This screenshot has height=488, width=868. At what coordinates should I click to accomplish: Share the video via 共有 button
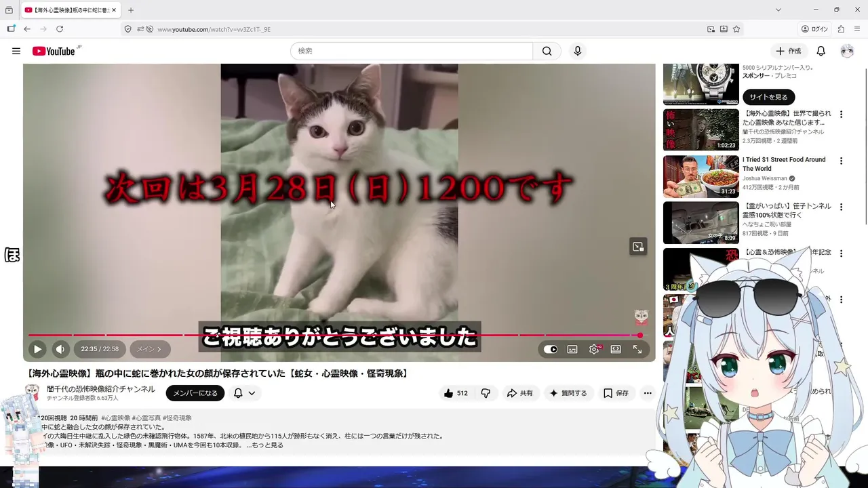tap(520, 393)
